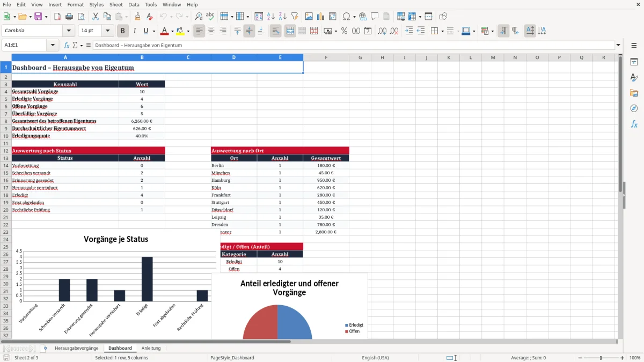Toggle Center Horizontally alignment
This screenshot has width=644, height=362.
click(211, 31)
